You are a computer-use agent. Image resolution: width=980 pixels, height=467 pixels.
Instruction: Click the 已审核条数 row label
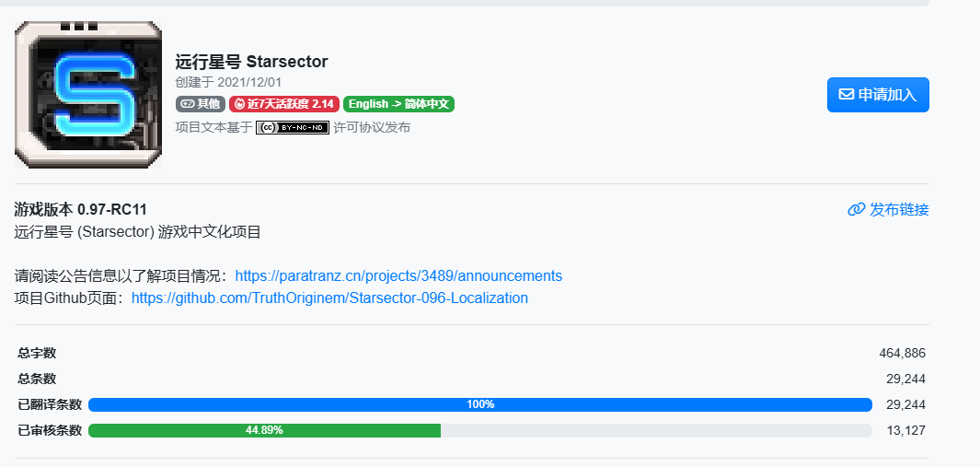50,430
